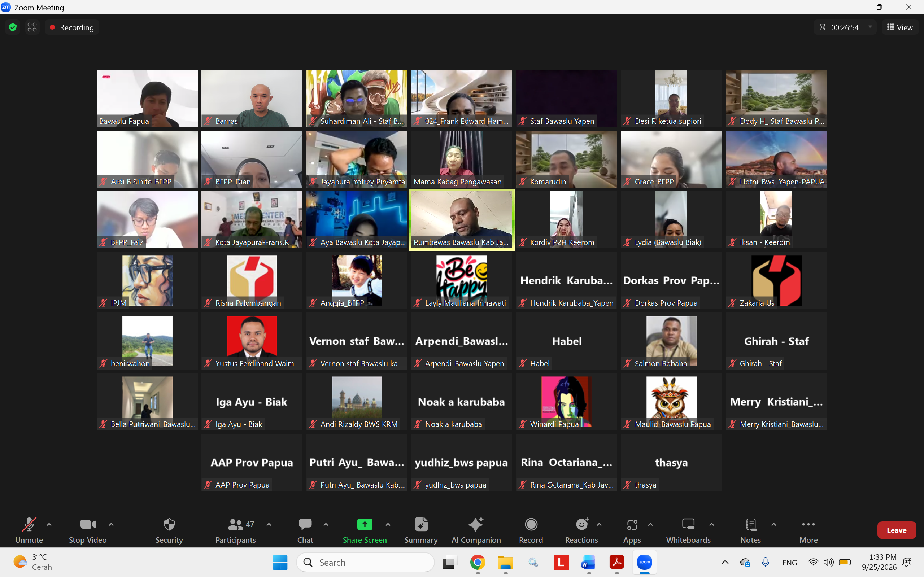The height and width of the screenshot is (577, 924).
Task: Open the meeting timer dropdown arrow
Action: tap(870, 27)
